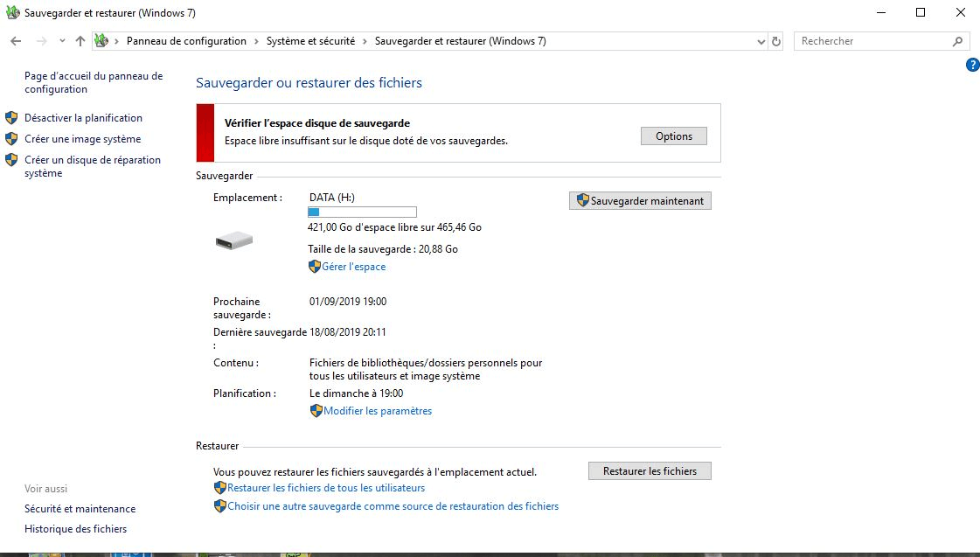Viewport: 980px width, 557px height.
Task: Click the Backup and Restore icon in the address bar
Action: click(101, 40)
